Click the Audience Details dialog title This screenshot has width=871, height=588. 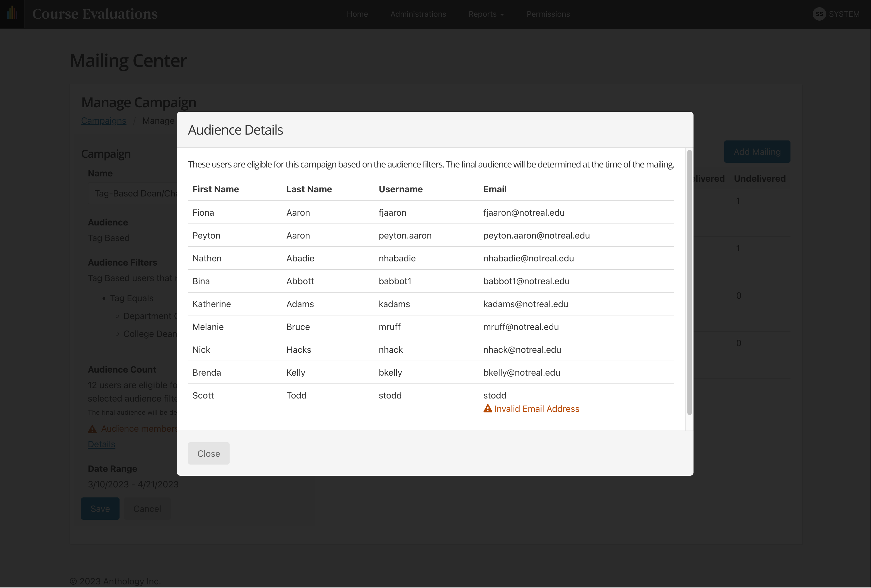(235, 130)
